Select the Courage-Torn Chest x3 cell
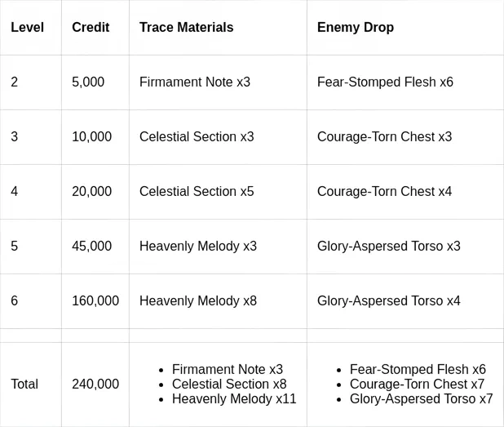Viewport: 504px width, 427px height. coord(383,137)
